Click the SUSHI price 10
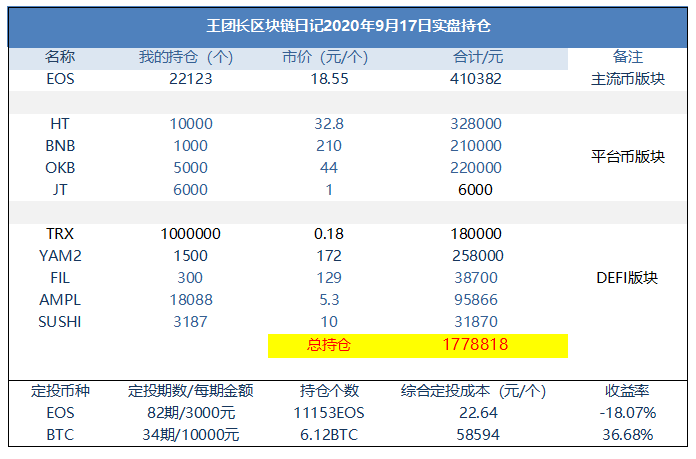Screen dimensions: 696x459 [329, 322]
